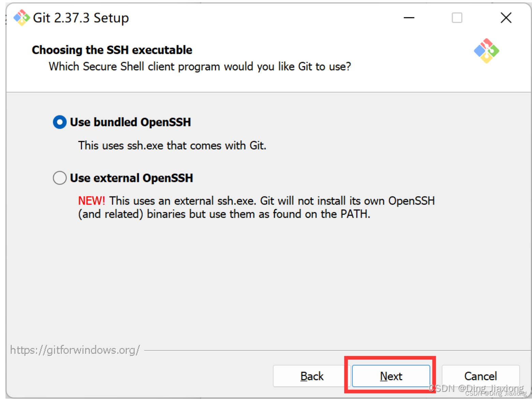Click the 'Use bundled OpenSSH' label text

(x=130, y=122)
